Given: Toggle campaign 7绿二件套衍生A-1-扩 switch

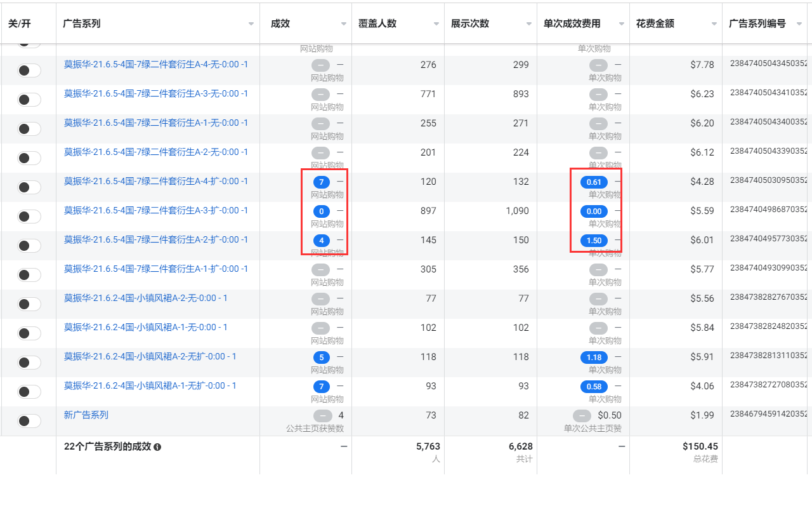Looking at the screenshot, I should tap(29, 275).
